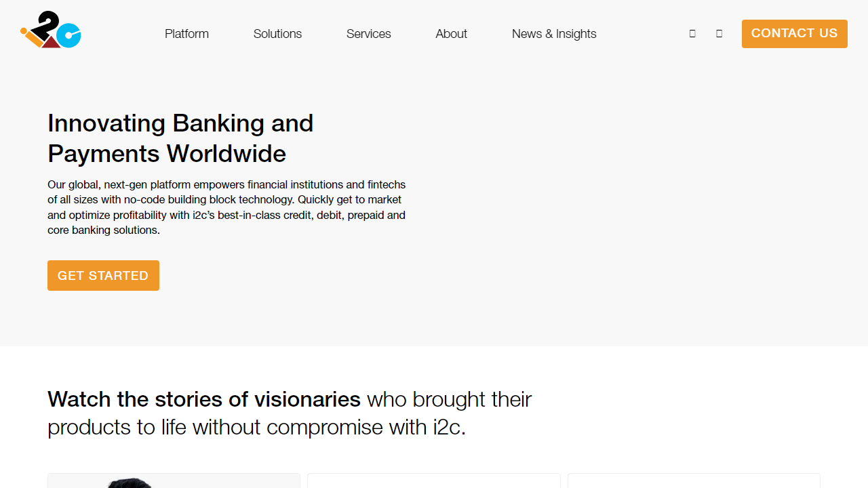Open the middle story card

[434, 481]
